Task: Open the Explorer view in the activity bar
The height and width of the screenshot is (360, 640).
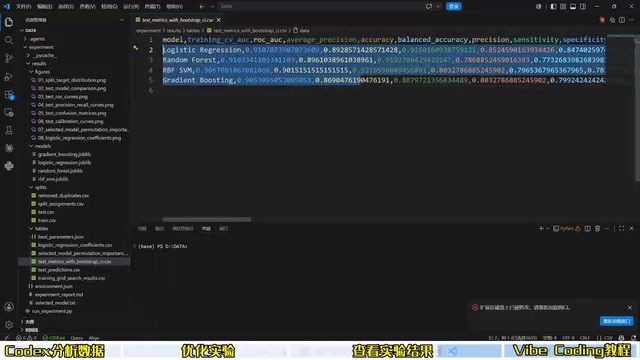Action: [9, 22]
